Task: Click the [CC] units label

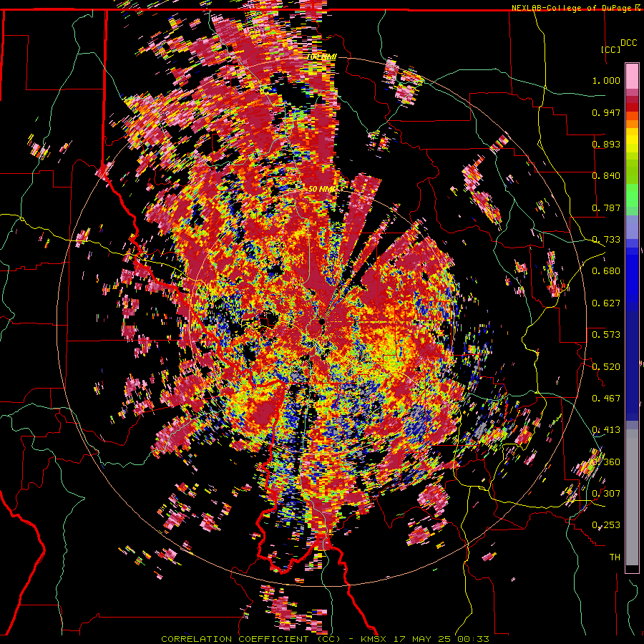Action: click(x=610, y=49)
